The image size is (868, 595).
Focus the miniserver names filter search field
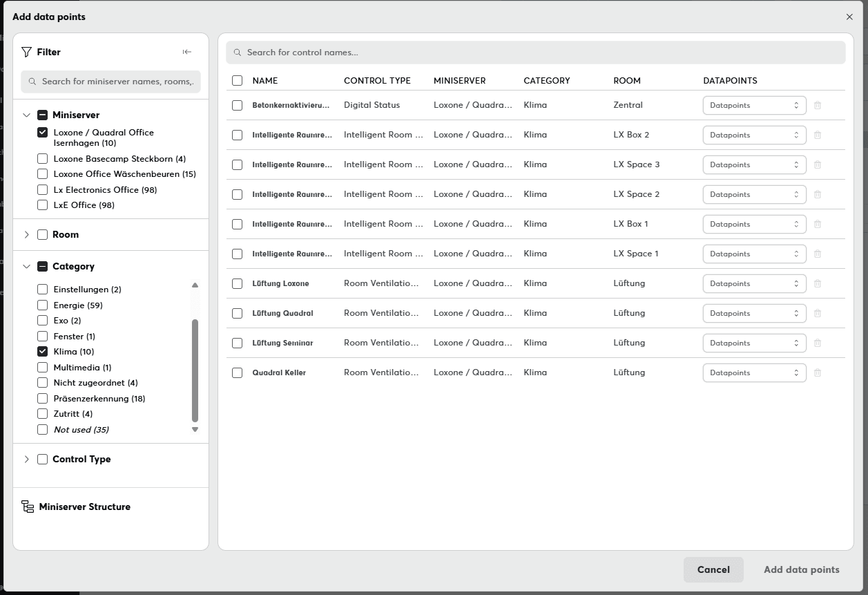(110, 82)
